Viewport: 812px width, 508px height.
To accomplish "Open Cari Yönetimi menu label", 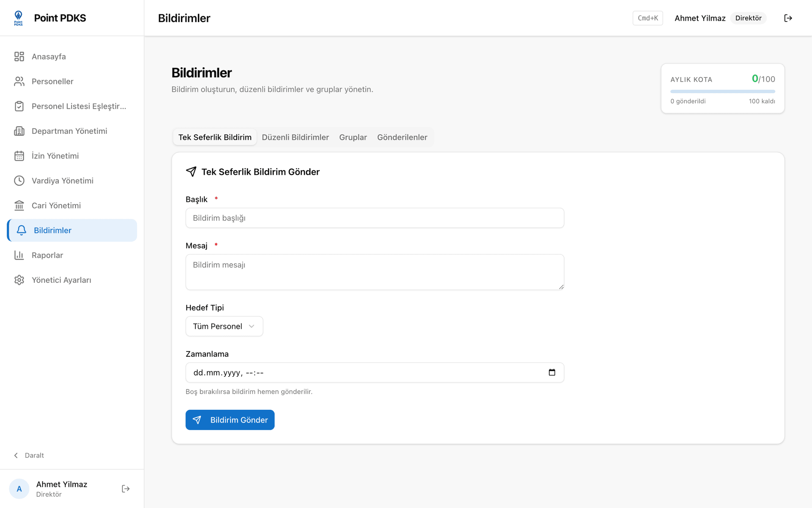I will [56, 205].
